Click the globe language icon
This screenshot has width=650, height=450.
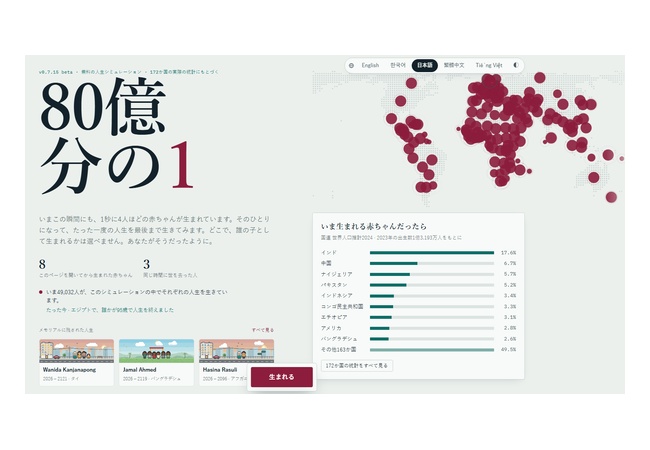352,65
